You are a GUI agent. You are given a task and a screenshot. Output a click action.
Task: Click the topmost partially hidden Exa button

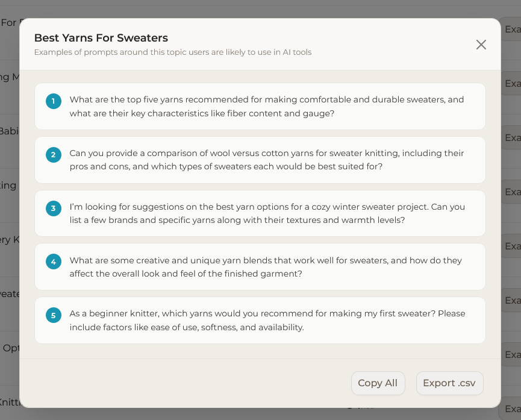[x=512, y=30]
